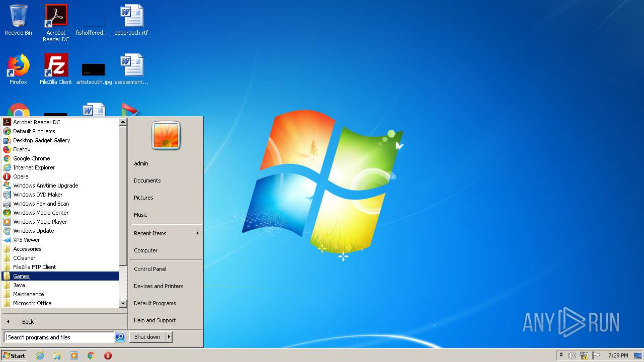Screen dimensions: 644x362
Task: Select the FileZilla Client desktop shortcut
Action: (x=56, y=69)
